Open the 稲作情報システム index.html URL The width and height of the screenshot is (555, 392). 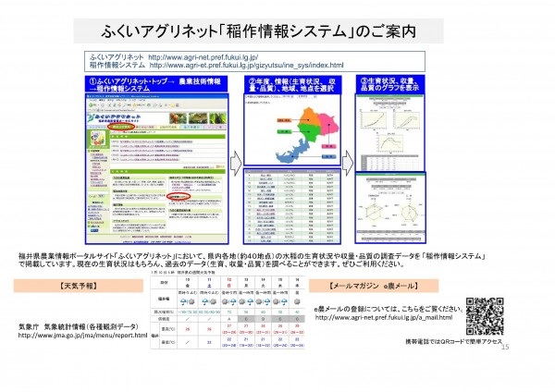tap(246, 65)
